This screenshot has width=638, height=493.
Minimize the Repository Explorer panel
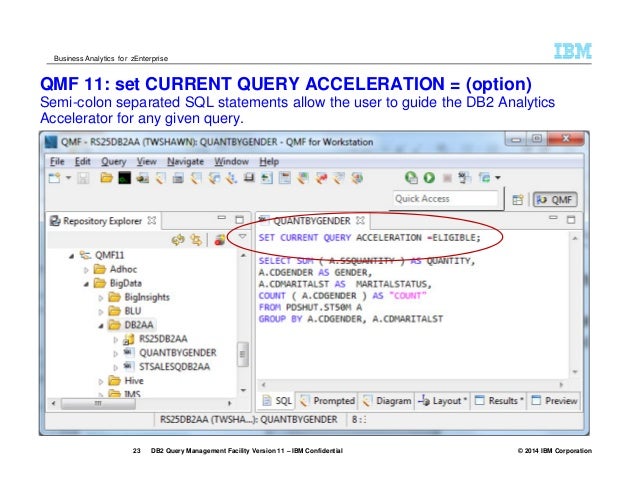(x=221, y=218)
